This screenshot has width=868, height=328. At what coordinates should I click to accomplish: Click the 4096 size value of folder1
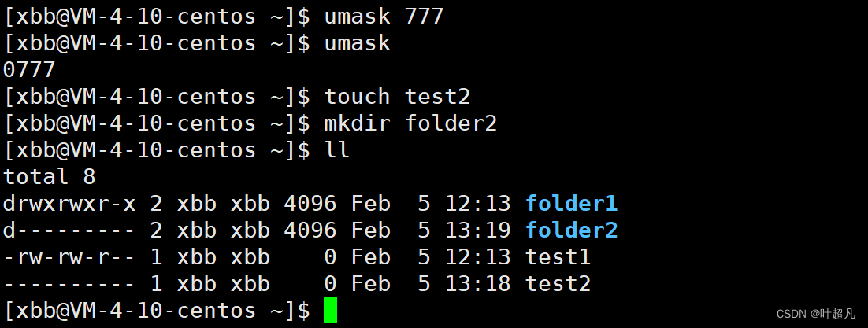click(x=310, y=204)
